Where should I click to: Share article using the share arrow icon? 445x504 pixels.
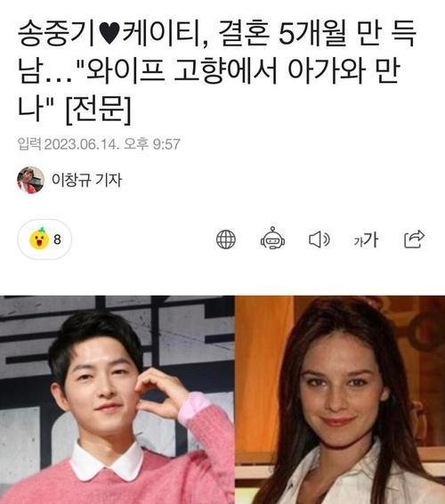(x=414, y=240)
